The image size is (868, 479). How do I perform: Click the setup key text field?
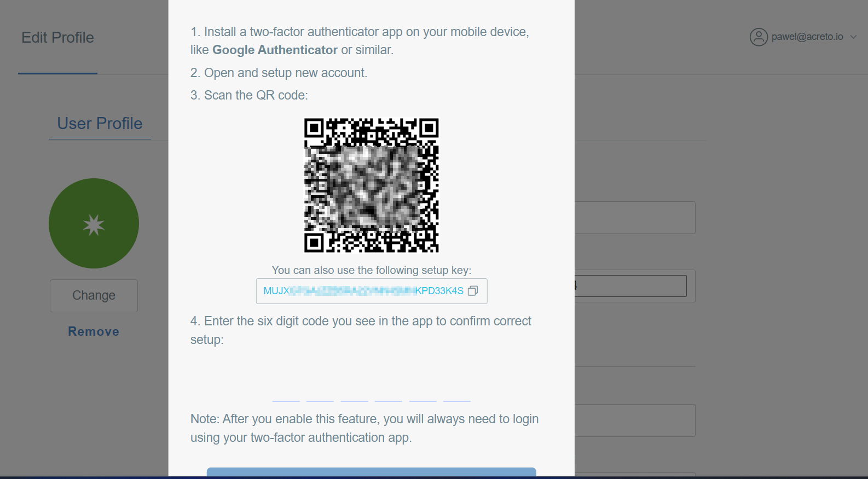372,291
